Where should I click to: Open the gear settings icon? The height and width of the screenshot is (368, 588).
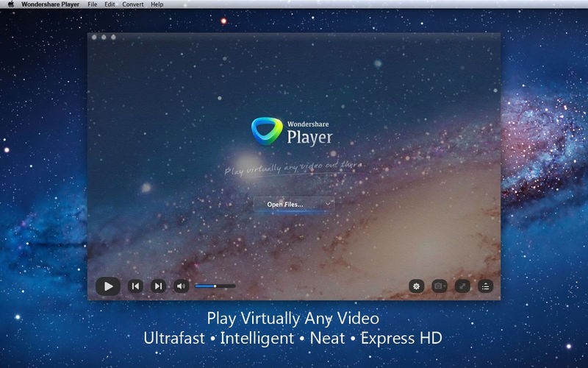click(417, 286)
